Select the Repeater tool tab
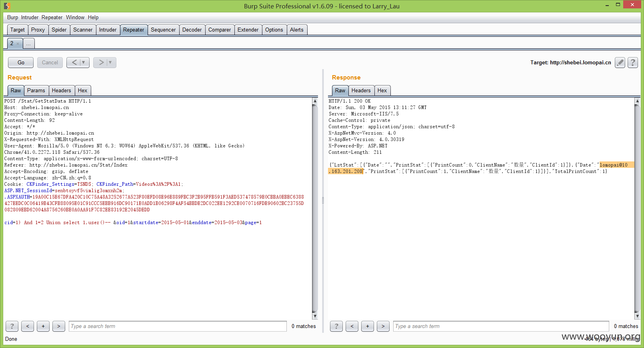This screenshot has height=348, width=644. [134, 30]
